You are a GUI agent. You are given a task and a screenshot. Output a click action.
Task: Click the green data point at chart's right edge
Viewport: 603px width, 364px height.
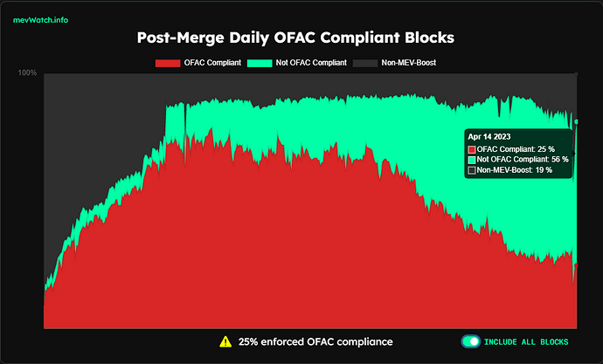[x=576, y=121]
